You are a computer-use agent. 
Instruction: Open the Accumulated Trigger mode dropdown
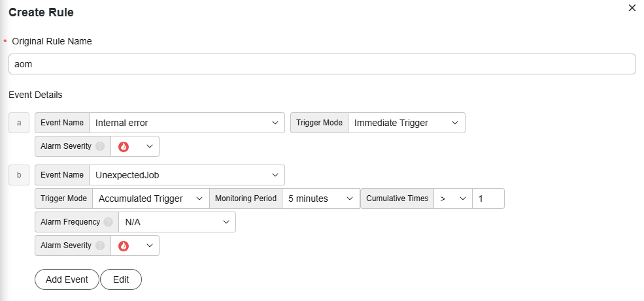coord(151,198)
